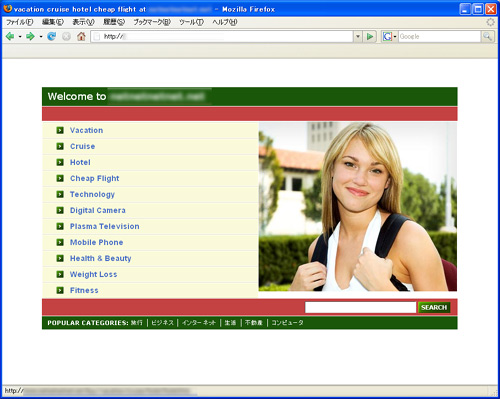Minimize the Firefox window
500x399 pixels.
point(466,9)
